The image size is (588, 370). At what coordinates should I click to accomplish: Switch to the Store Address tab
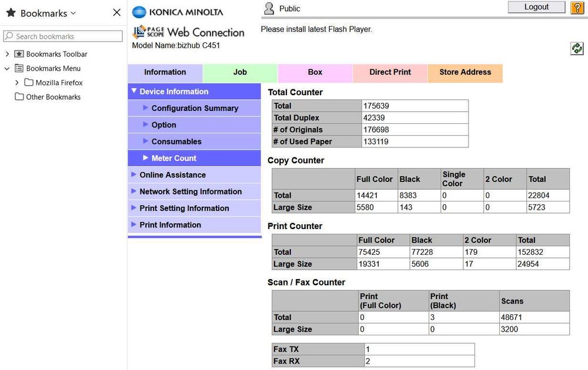[x=465, y=73]
